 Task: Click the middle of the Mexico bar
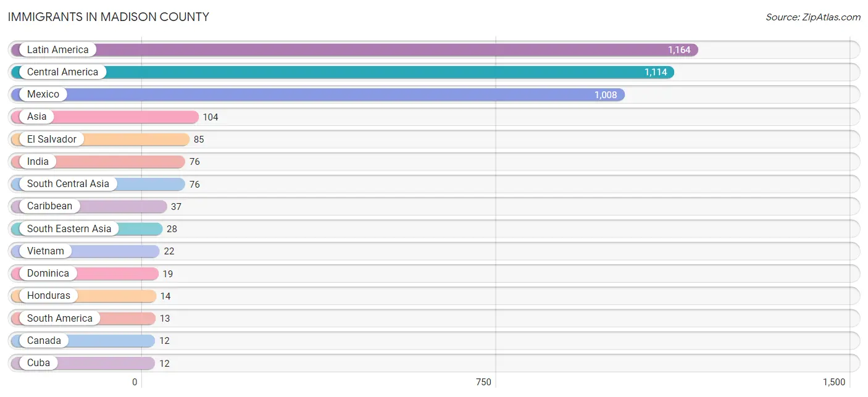[x=318, y=94]
